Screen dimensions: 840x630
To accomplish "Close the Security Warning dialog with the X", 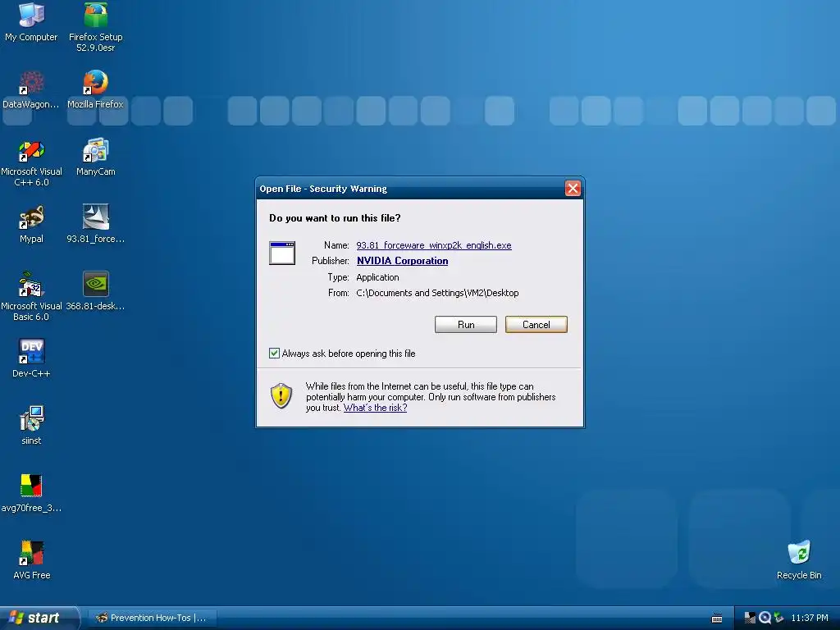I will (x=573, y=188).
